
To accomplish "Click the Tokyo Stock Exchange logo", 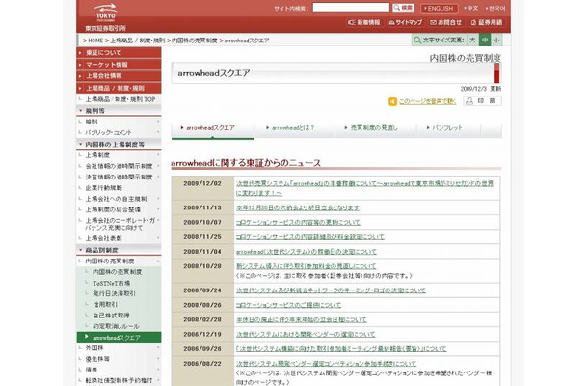I will point(106,17).
